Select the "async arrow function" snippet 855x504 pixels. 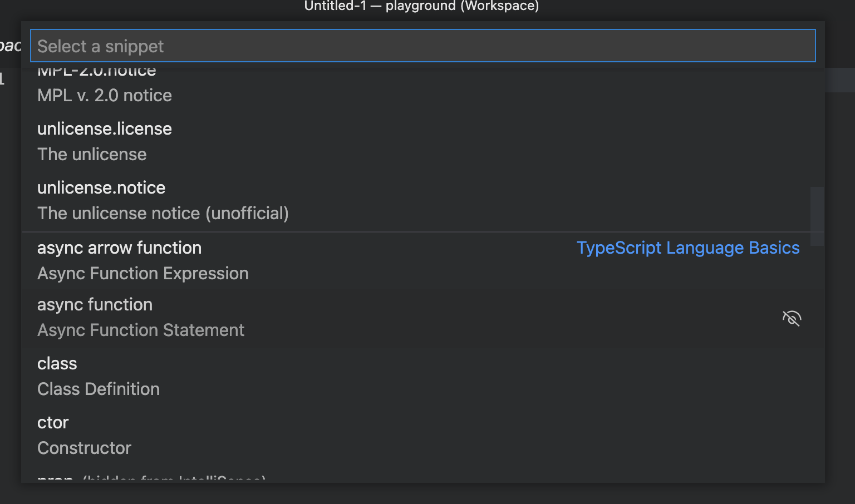[119, 248]
